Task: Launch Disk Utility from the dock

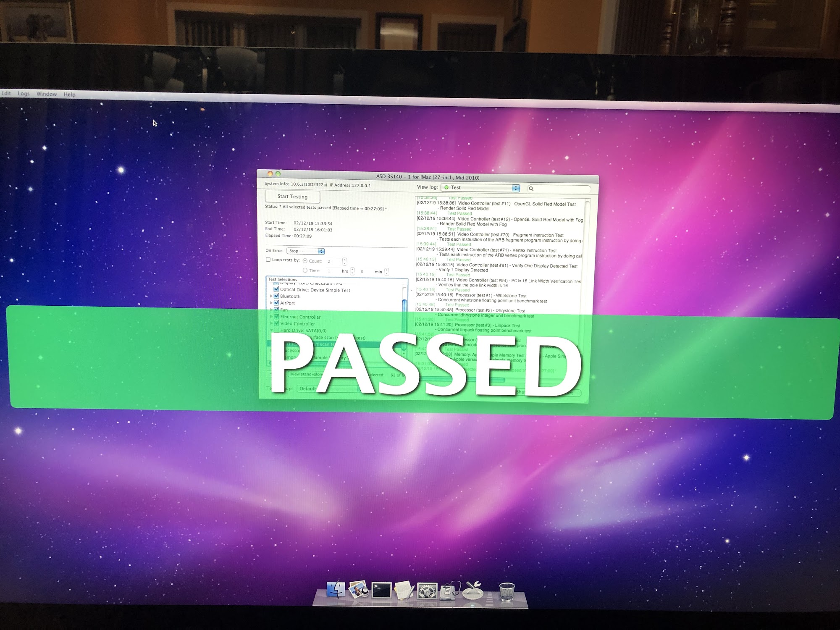Action: click(x=450, y=591)
